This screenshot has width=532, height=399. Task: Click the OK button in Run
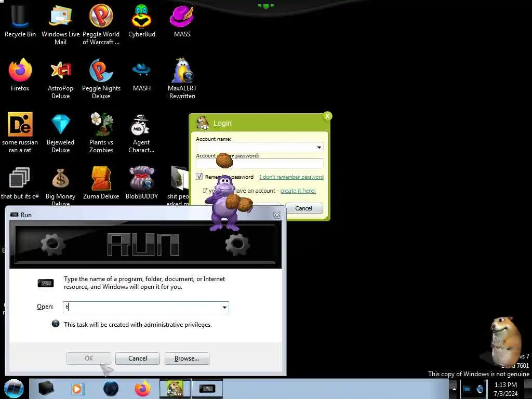tap(89, 358)
